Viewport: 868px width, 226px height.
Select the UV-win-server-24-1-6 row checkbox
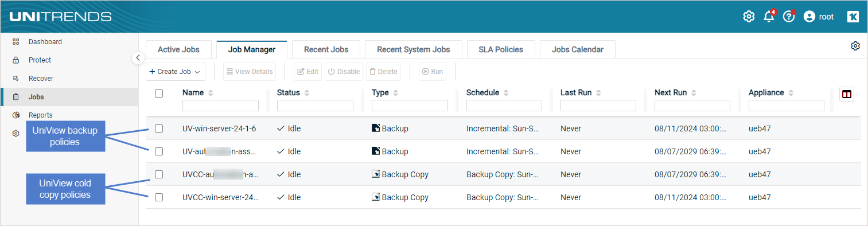pos(159,128)
